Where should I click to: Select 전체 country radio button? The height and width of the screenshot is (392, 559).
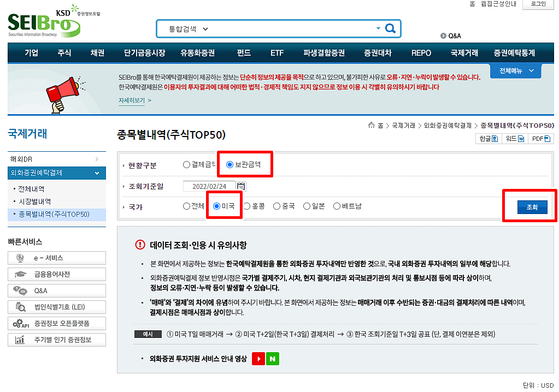pos(186,206)
